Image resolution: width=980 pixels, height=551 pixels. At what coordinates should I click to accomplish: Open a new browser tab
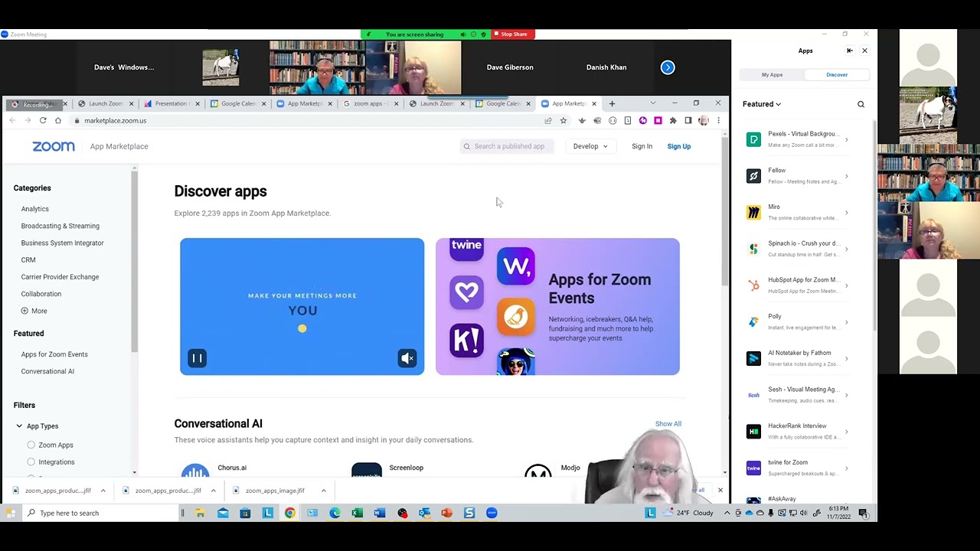pyautogui.click(x=612, y=103)
